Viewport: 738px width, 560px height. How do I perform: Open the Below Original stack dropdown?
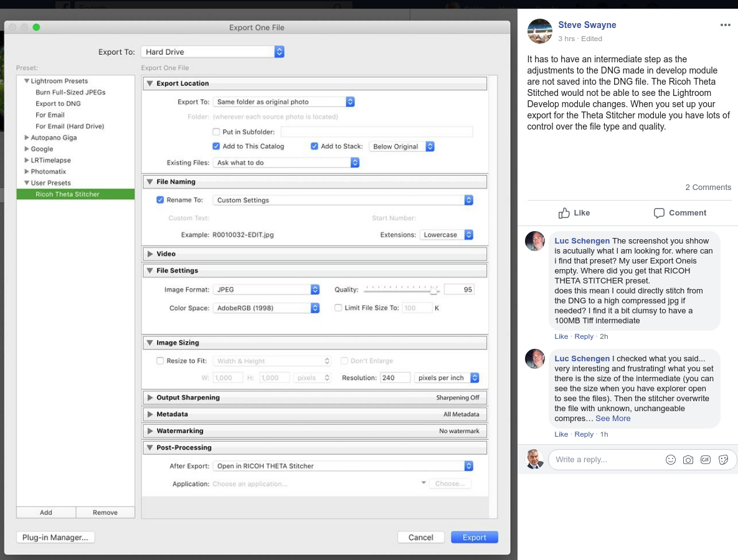click(x=402, y=146)
